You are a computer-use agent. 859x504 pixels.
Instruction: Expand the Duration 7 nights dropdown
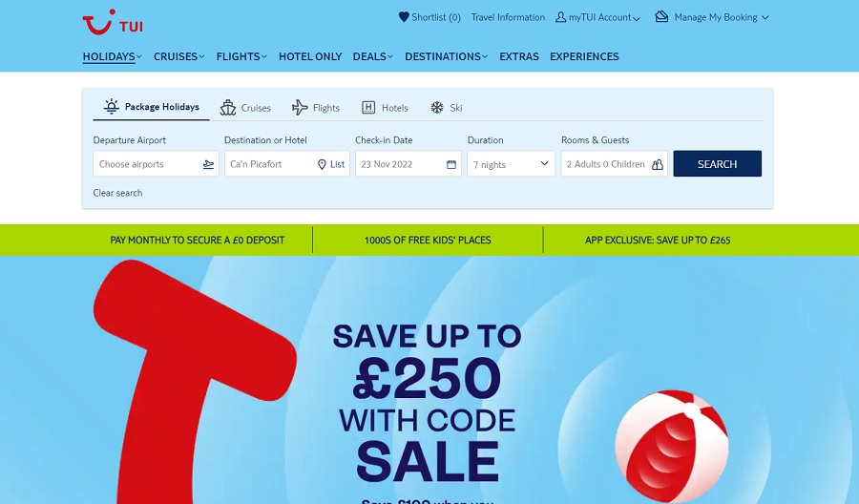point(512,164)
